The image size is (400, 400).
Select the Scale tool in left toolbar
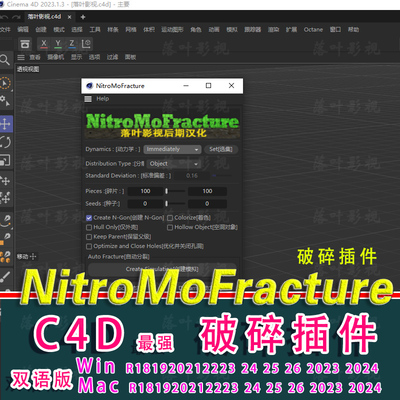coord(5,160)
